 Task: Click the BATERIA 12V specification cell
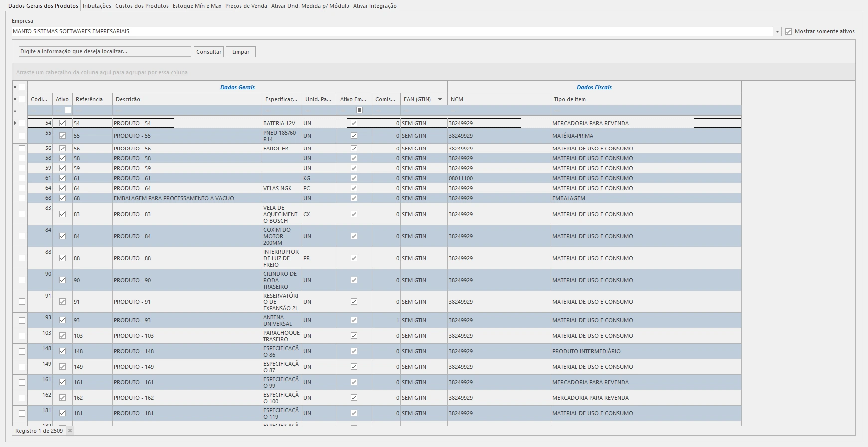[x=282, y=123]
